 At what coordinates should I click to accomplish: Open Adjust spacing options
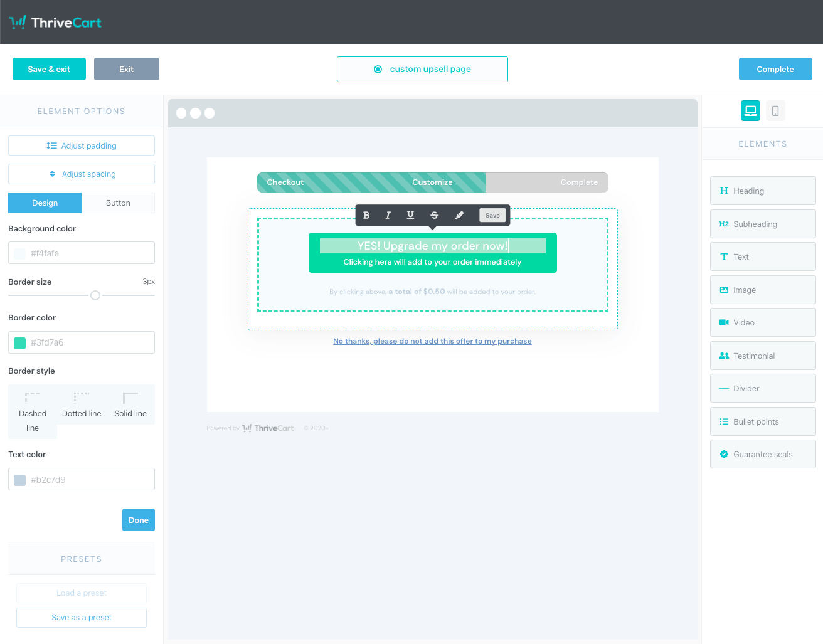pyautogui.click(x=82, y=174)
